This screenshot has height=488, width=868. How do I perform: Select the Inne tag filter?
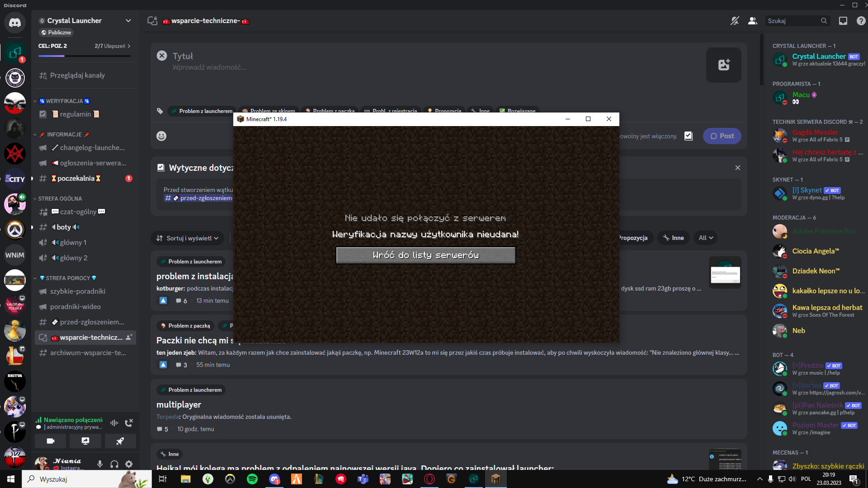pos(673,238)
